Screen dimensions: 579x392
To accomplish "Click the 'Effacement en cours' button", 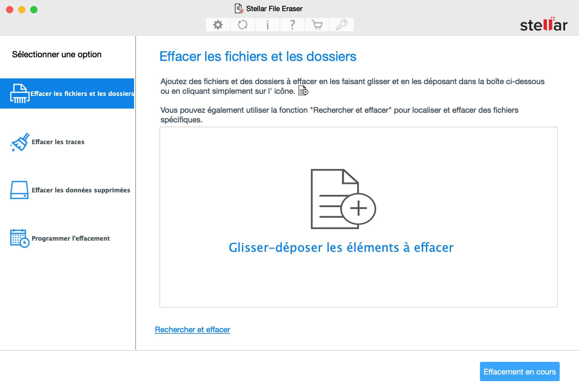I will tap(520, 371).
